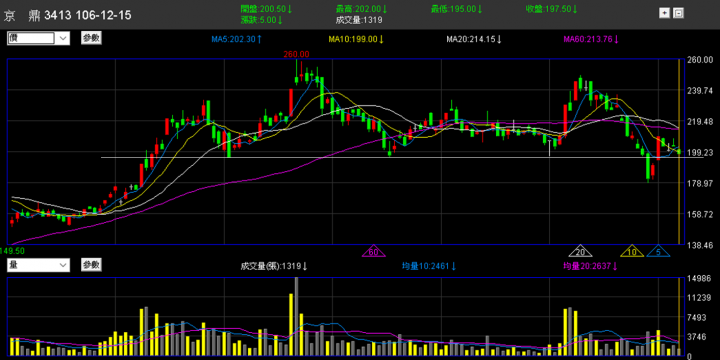720x360 pixels.
Task: Click the 199.23 price axis label
Action: (x=699, y=153)
